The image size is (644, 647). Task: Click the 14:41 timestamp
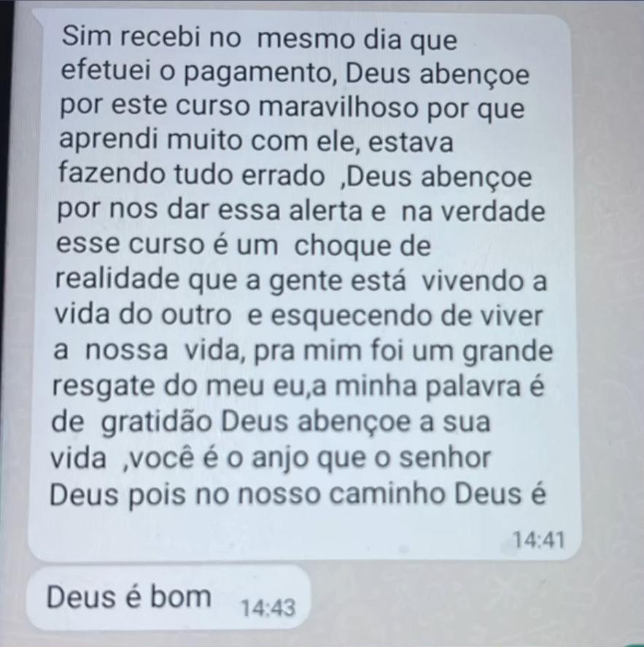(x=538, y=540)
